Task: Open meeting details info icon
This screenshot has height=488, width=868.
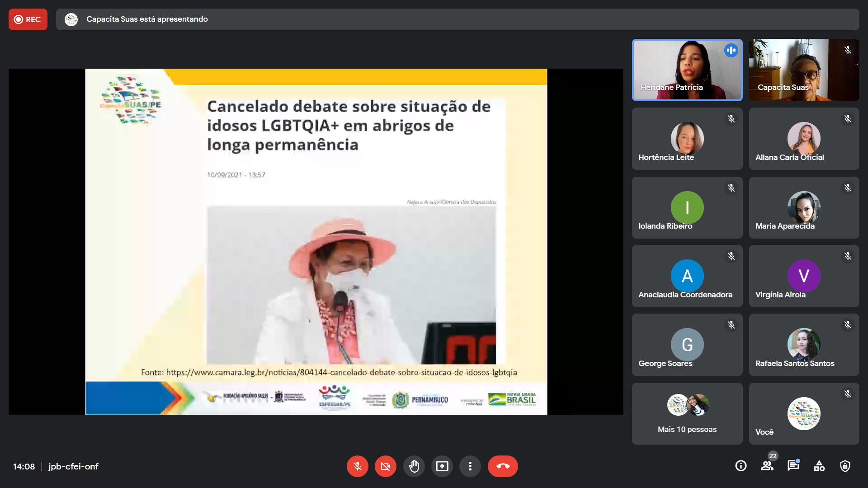Action: click(x=741, y=466)
